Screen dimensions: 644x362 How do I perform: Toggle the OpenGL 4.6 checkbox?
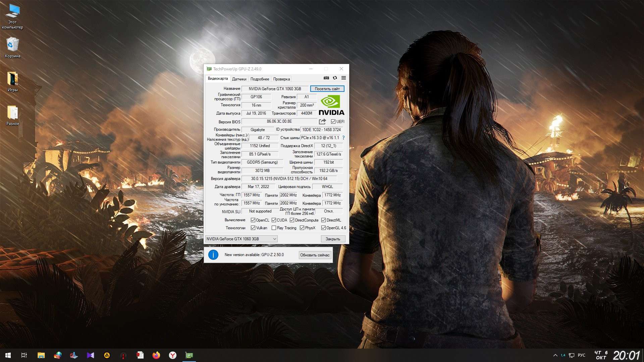323,228
